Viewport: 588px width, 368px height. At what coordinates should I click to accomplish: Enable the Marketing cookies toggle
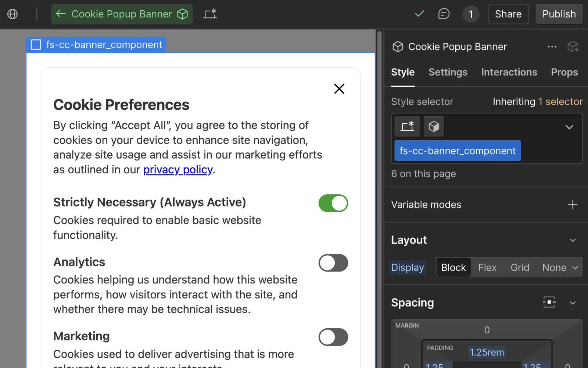333,337
